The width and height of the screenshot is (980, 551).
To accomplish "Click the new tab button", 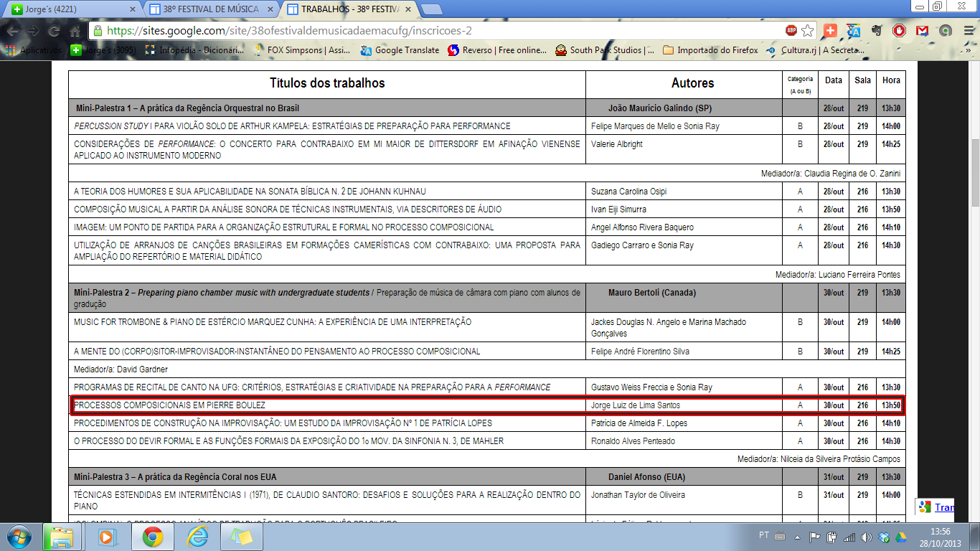I will coord(430,9).
